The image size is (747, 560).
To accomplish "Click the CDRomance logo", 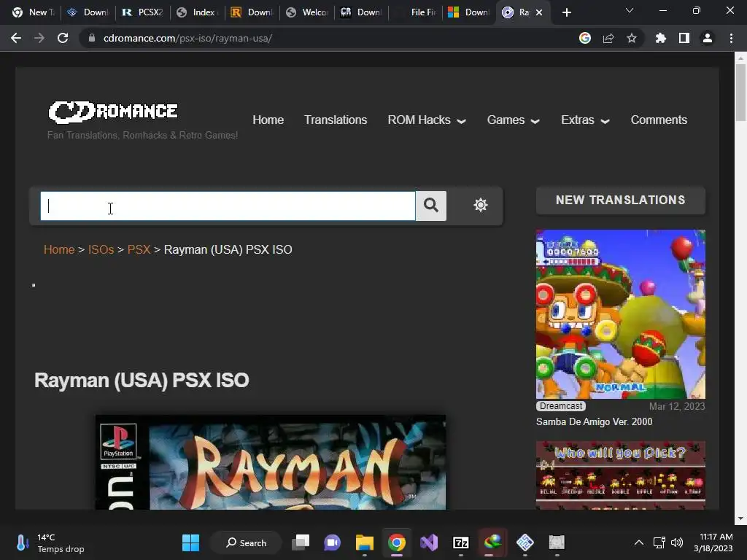I will tap(113, 112).
